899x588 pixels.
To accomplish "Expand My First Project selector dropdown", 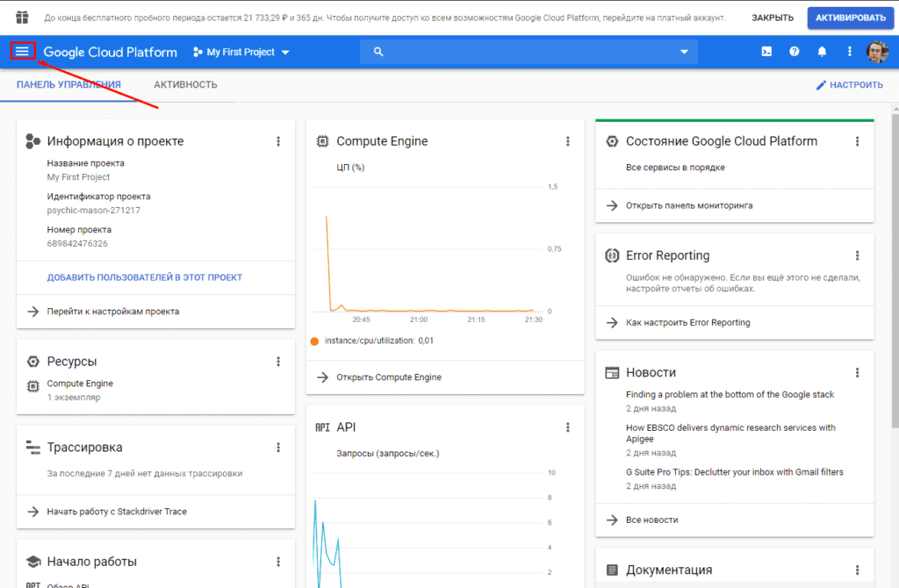I will click(x=241, y=52).
